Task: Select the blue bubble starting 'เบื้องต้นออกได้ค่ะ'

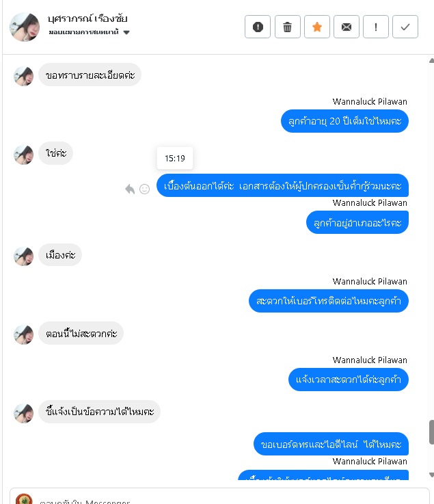Action: pyautogui.click(x=282, y=185)
